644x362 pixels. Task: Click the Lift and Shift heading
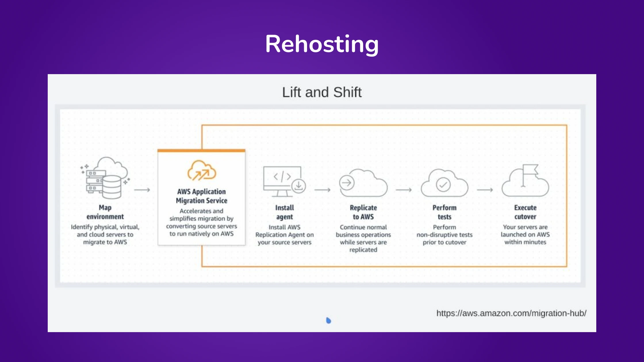click(x=322, y=92)
